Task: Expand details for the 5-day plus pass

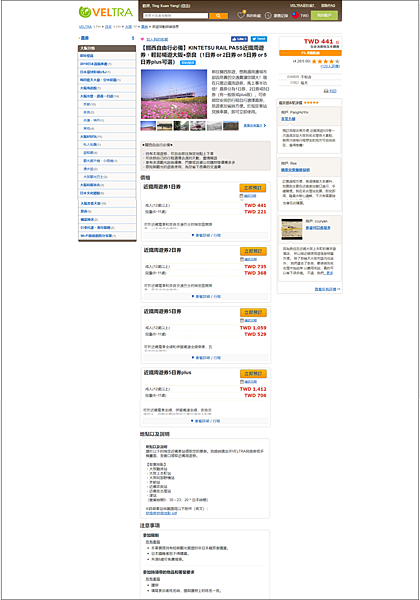Action: [x=206, y=421]
